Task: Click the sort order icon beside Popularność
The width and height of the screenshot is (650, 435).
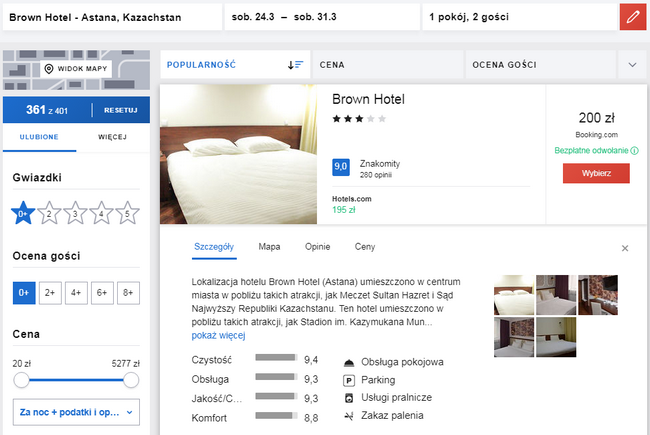Action: click(x=295, y=65)
